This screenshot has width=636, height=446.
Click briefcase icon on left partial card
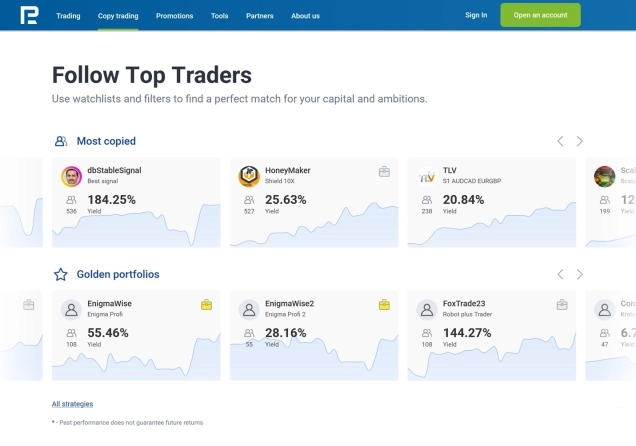[28, 305]
